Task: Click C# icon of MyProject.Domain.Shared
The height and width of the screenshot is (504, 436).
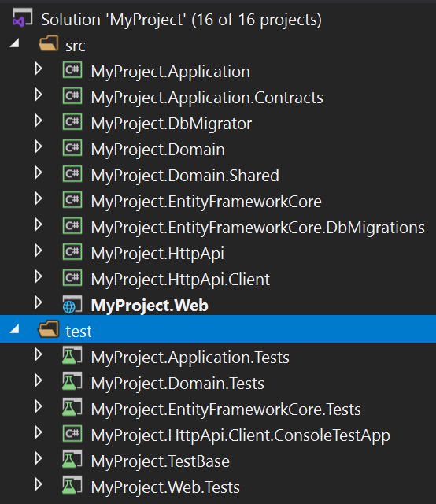Action: (x=72, y=174)
